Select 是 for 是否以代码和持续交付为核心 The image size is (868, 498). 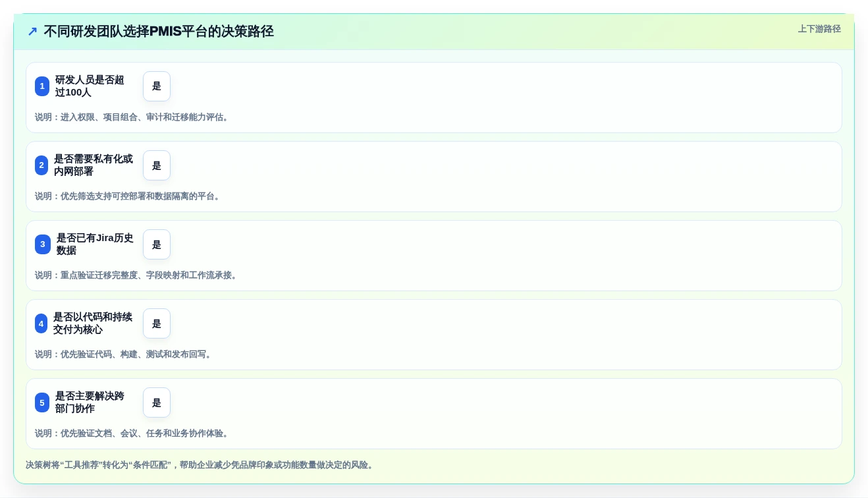pos(157,323)
